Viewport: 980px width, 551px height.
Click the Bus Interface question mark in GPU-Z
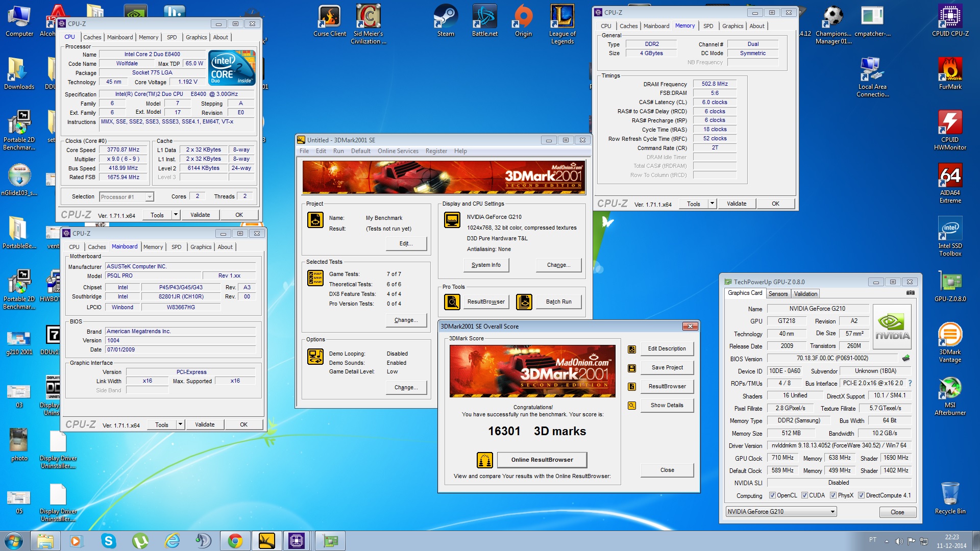tap(910, 383)
